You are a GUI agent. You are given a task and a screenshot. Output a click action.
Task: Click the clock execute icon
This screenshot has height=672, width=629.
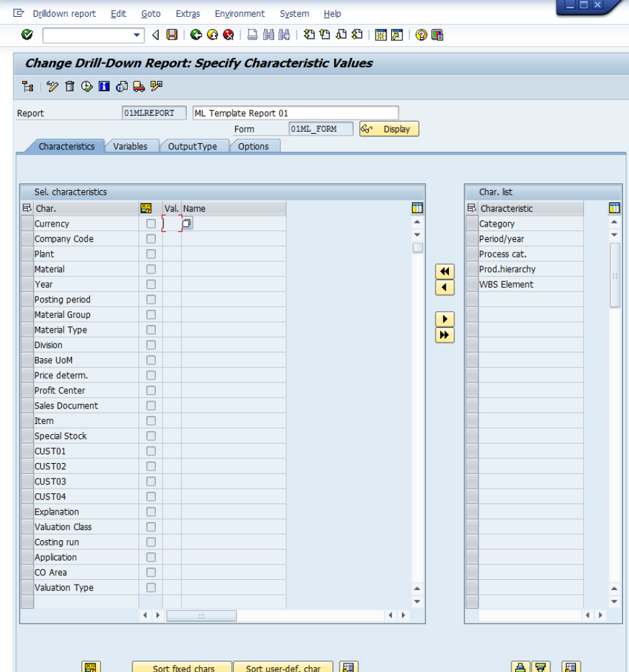[x=87, y=87]
